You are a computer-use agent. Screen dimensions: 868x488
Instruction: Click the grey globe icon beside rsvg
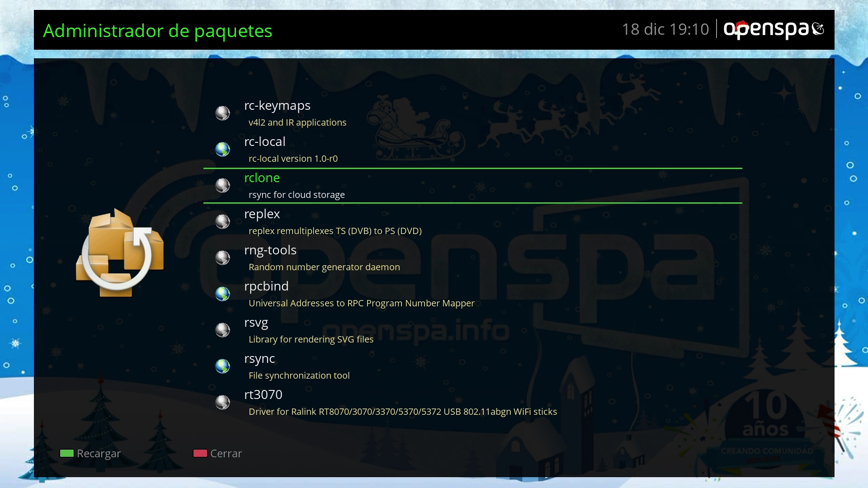click(x=222, y=330)
